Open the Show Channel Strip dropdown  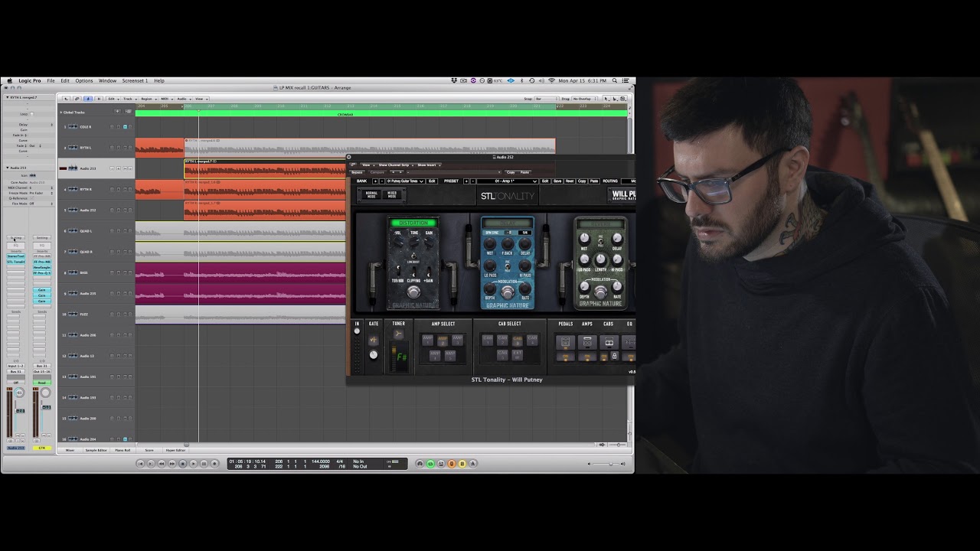pyautogui.click(x=395, y=165)
